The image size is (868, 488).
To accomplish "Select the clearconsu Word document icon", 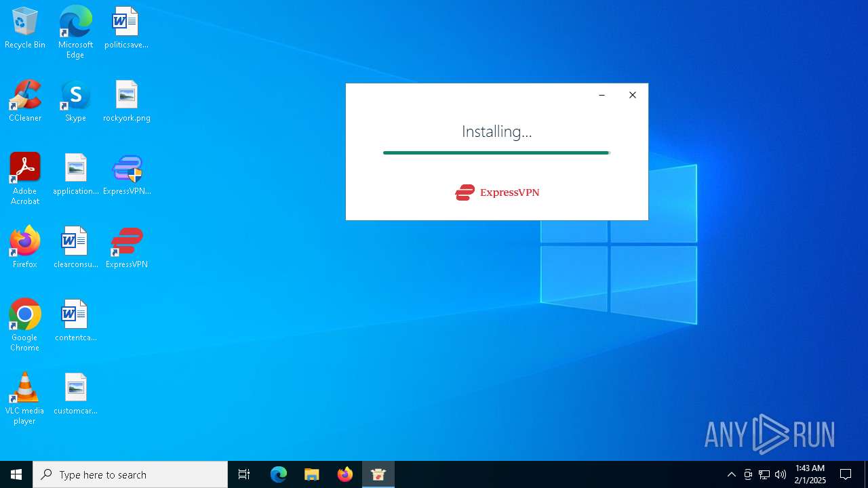I will tap(75, 247).
